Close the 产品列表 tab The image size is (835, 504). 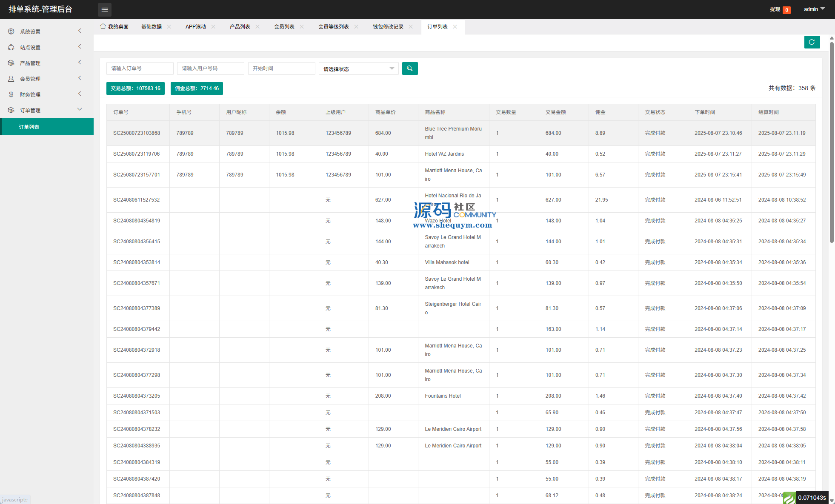[x=257, y=26]
